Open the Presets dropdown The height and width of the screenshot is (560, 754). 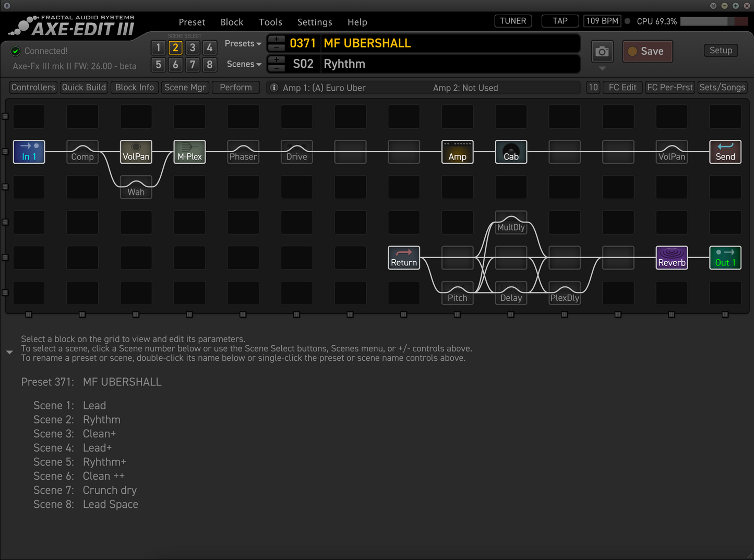243,43
